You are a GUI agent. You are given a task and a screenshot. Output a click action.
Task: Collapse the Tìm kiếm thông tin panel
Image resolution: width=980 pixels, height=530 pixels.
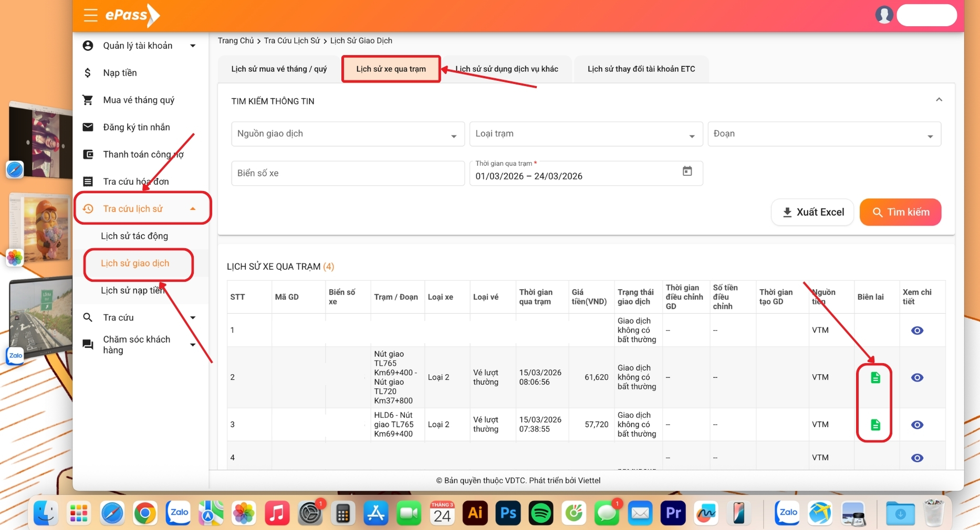coord(939,100)
